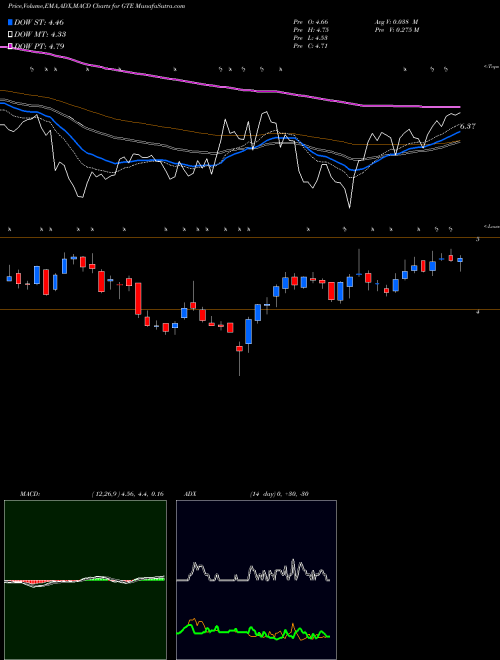Click the pink DOW PT legend swatch

pos(10,46)
